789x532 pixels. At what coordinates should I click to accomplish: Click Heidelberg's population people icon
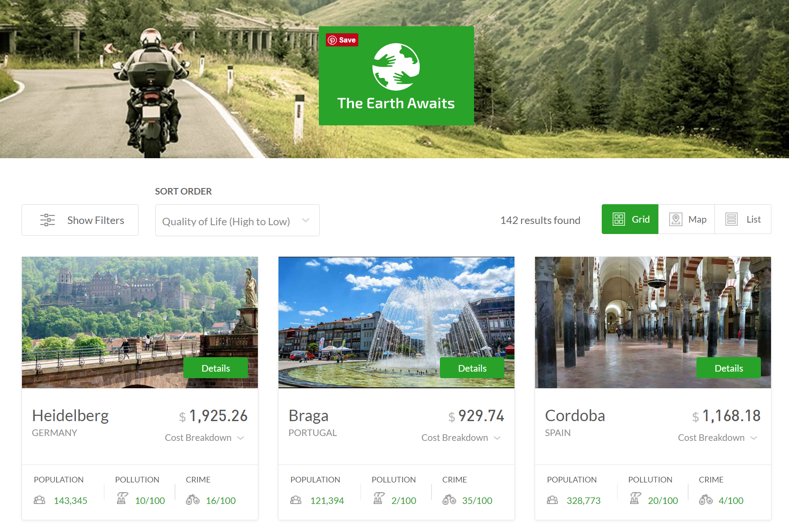pos(39,500)
